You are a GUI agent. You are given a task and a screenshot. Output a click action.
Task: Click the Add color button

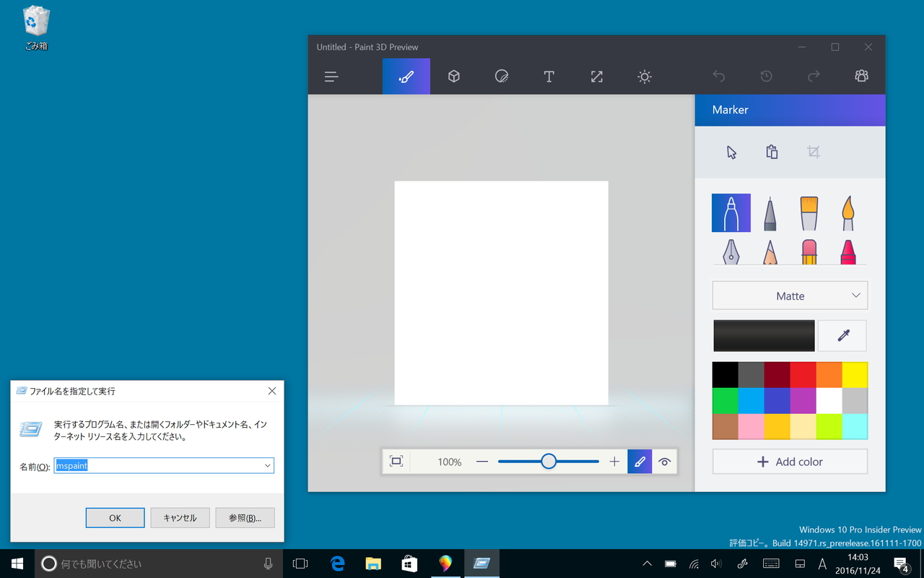coord(790,462)
